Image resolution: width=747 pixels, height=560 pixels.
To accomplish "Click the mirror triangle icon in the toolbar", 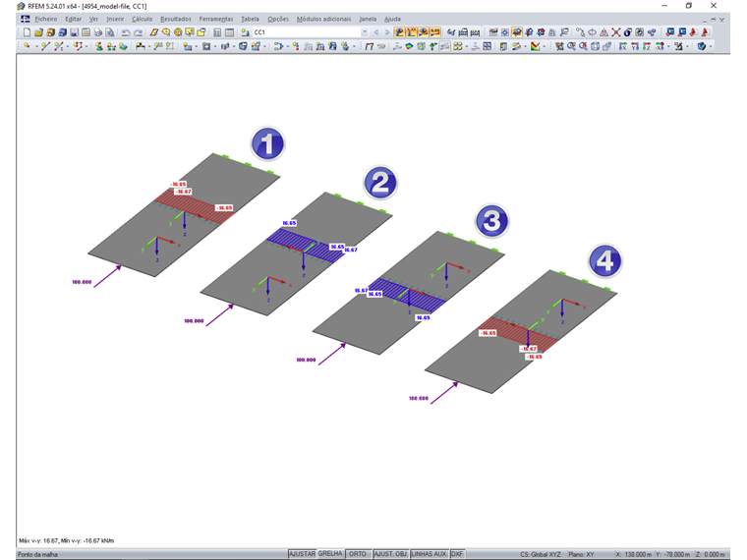I will (x=603, y=32).
